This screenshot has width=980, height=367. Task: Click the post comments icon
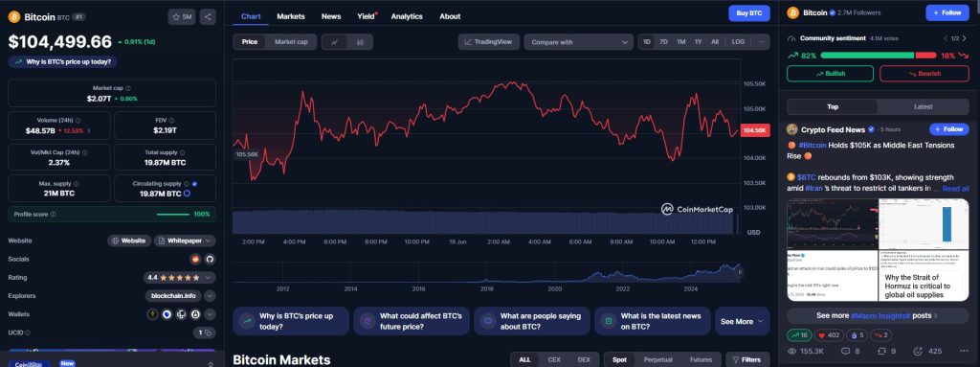tap(846, 352)
